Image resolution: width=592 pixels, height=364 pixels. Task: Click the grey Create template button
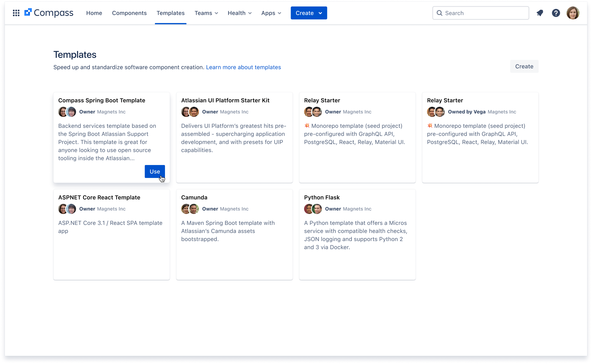[524, 66]
